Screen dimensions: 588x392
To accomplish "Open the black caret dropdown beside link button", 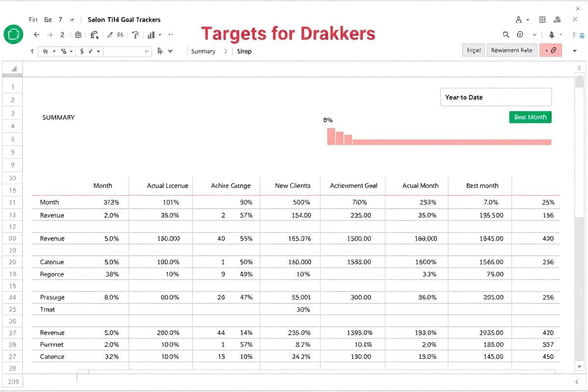I will click(575, 50).
